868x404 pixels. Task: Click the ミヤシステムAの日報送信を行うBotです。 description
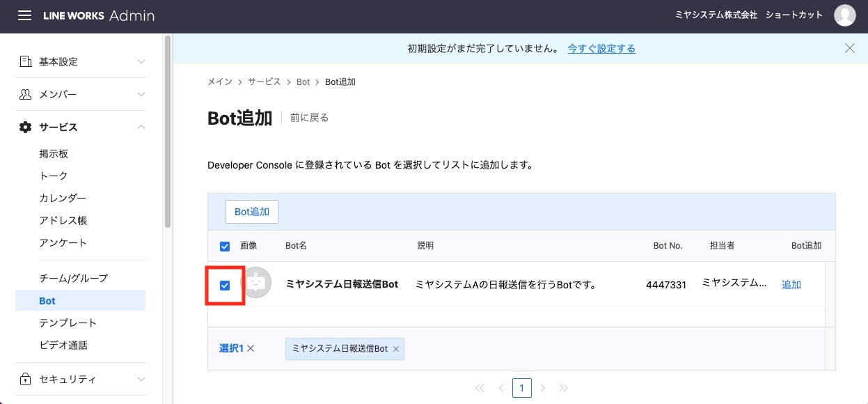[507, 284]
